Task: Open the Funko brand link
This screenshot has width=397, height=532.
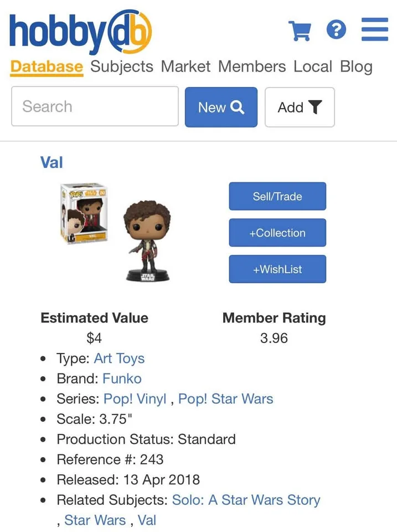Action: 122,378
